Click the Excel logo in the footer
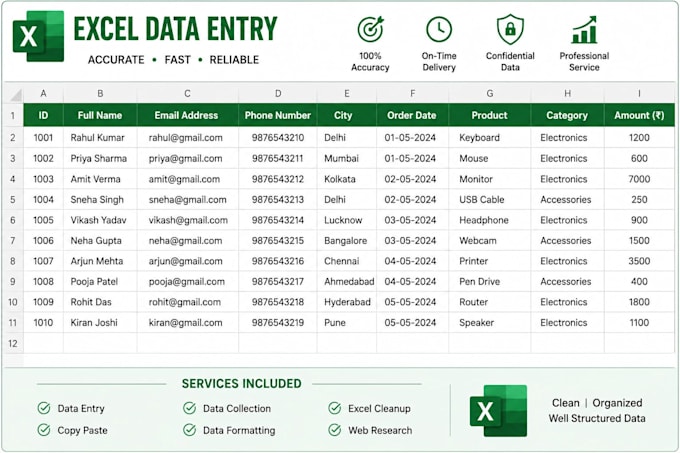680x453 pixels. click(498, 411)
